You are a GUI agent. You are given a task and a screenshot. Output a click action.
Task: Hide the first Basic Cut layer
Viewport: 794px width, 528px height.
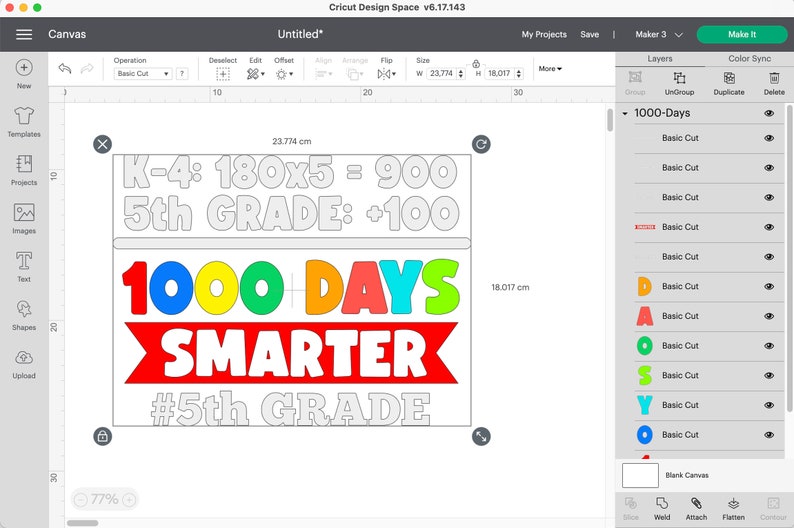click(x=769, y=138)
